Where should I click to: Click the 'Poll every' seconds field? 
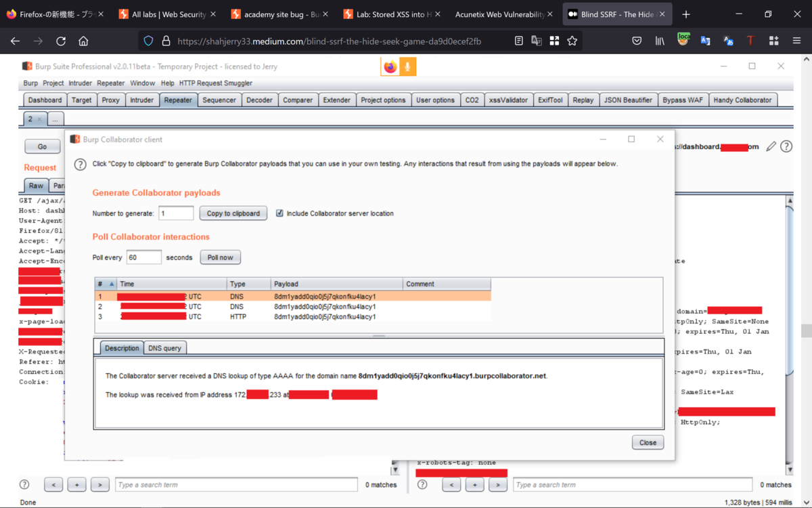(144, 257)
